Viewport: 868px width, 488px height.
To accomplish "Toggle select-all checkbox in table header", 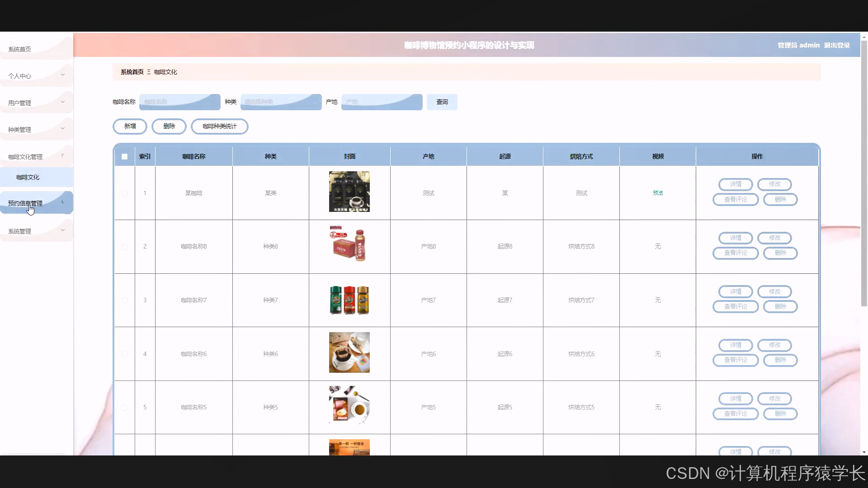I will pyautogui.click(x=124, y=156).
